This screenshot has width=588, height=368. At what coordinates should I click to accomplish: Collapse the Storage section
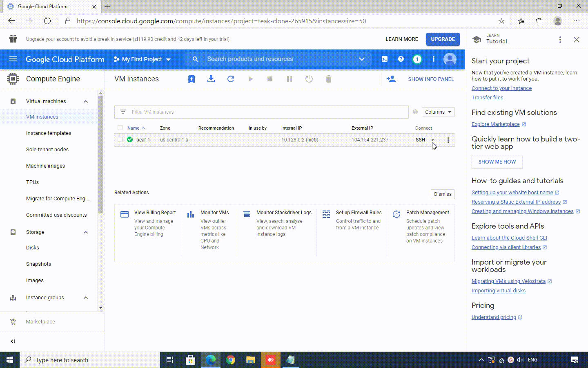86,232
